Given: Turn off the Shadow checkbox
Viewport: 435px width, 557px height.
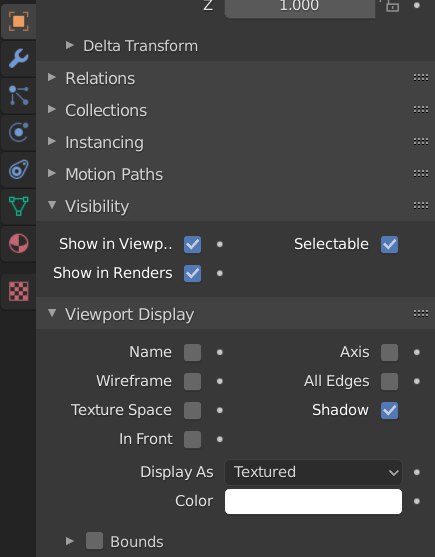Looking at the screenshot, I should pos(389,410).
